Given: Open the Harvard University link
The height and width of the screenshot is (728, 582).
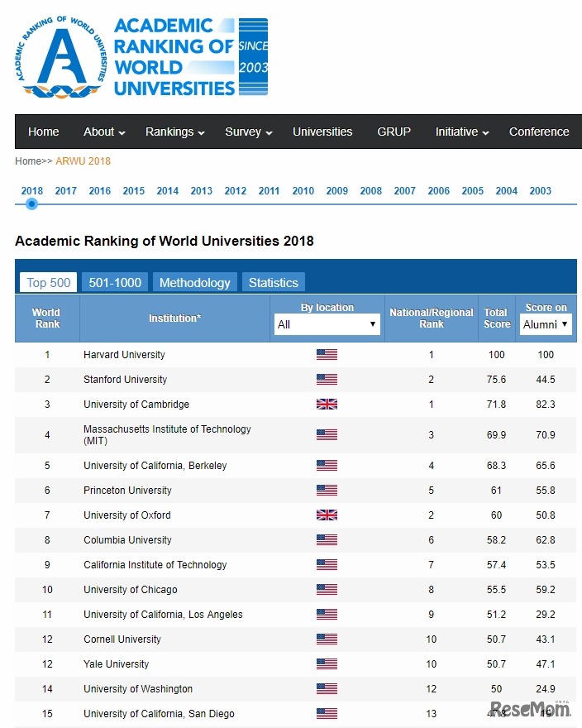Looking at the screenshot, I should (124, 355).
